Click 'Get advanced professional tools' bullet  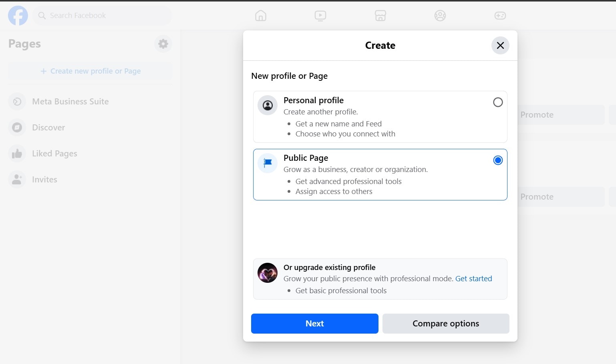tap(348, 182)
